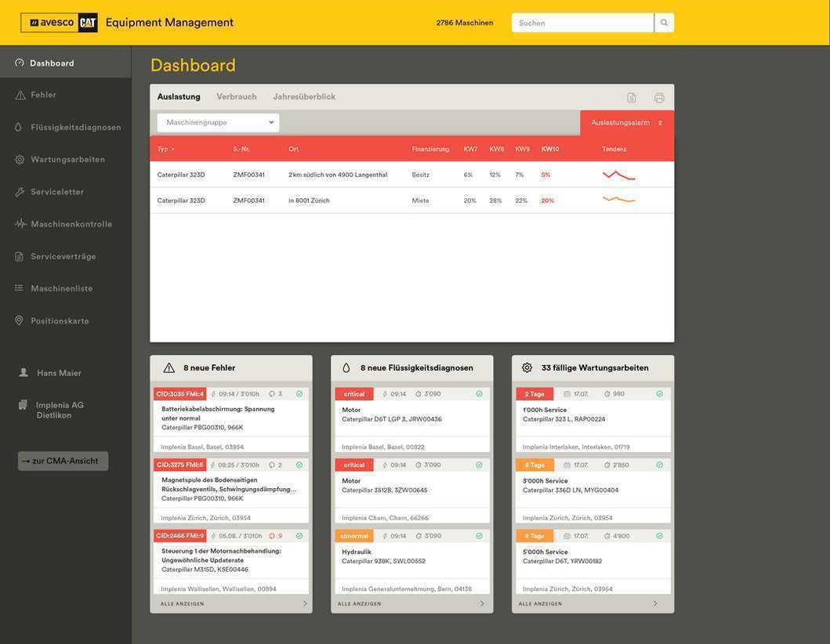Click the Hans Maier user icon
Image resolution: width=830 pixels, height=644 pixels.
(x=24, y=373)
